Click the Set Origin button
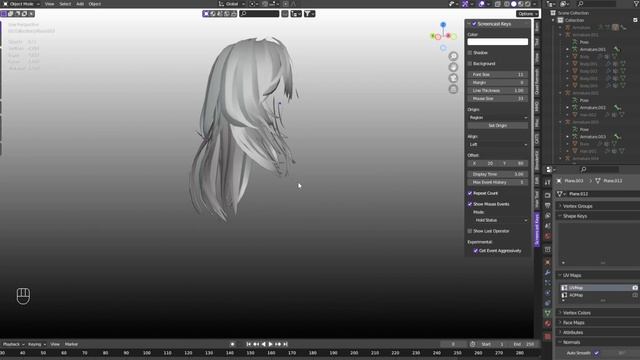 coord(498,125)
